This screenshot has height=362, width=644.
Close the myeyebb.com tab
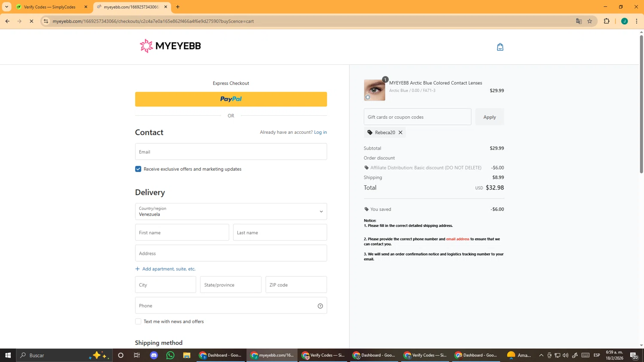click(166, 7)
